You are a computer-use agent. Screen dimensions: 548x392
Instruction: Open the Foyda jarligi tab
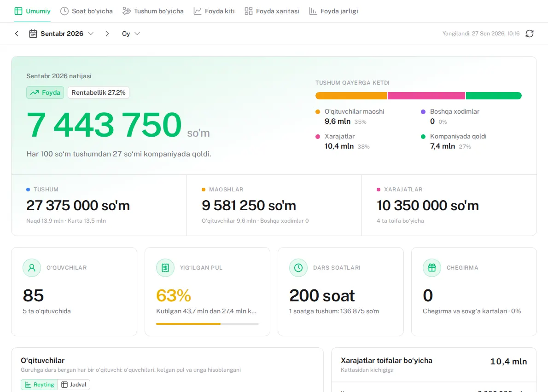pos(333,11)
